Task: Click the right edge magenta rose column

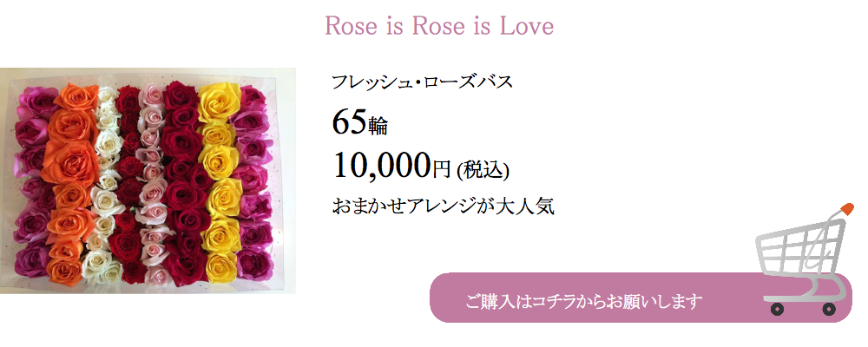Action: pyautogui.click(x=253, y=183)
